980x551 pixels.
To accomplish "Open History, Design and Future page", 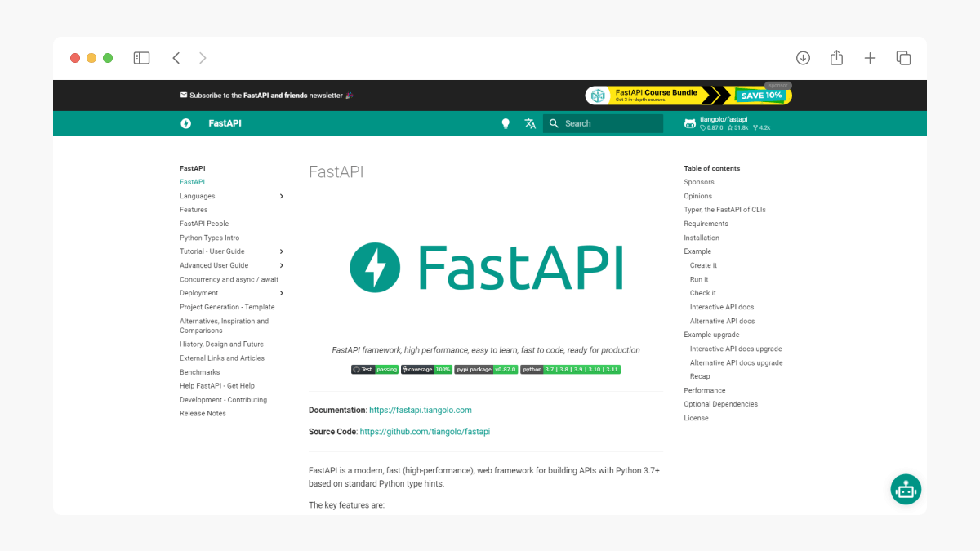I will point(221,344).
